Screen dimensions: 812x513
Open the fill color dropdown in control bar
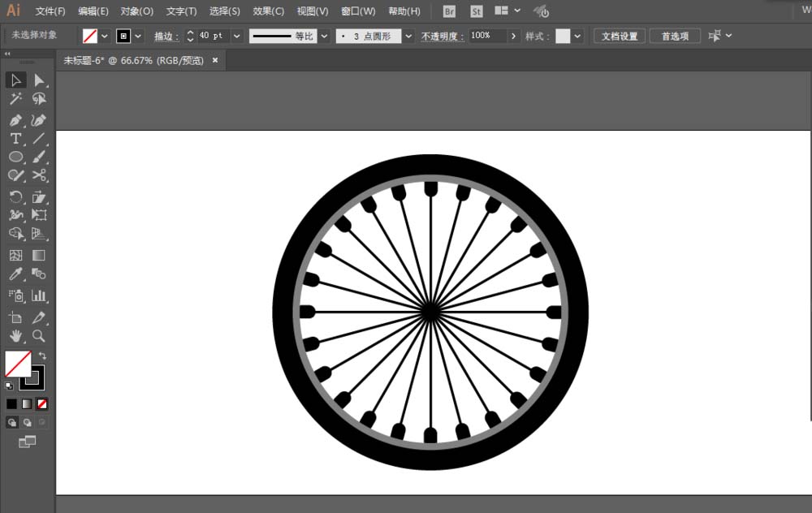[105, 37]
